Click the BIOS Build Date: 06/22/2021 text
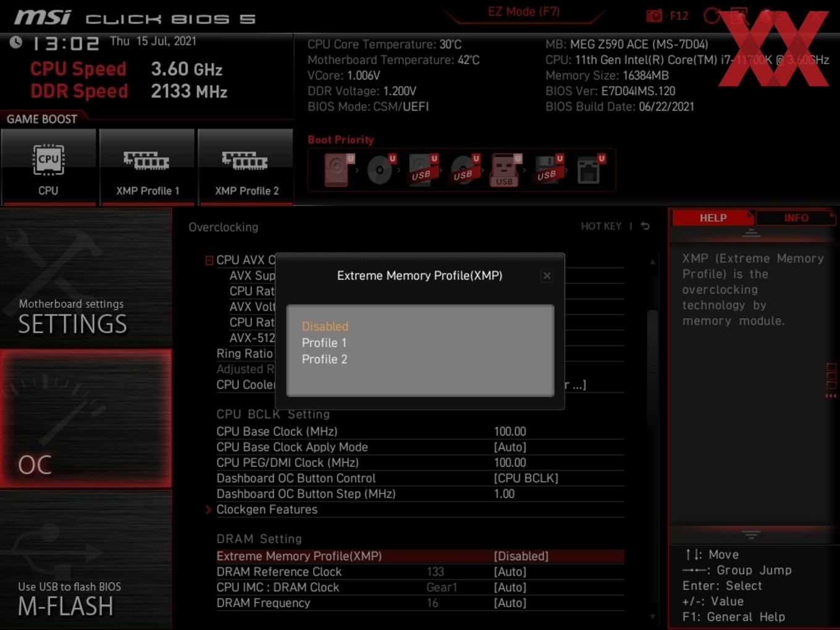 tap(619, 106)
